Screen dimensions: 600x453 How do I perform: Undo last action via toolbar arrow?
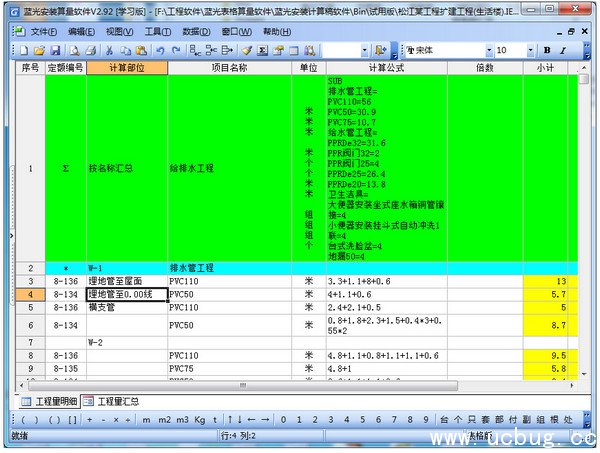pyautogui.click(x=160, y=51)
